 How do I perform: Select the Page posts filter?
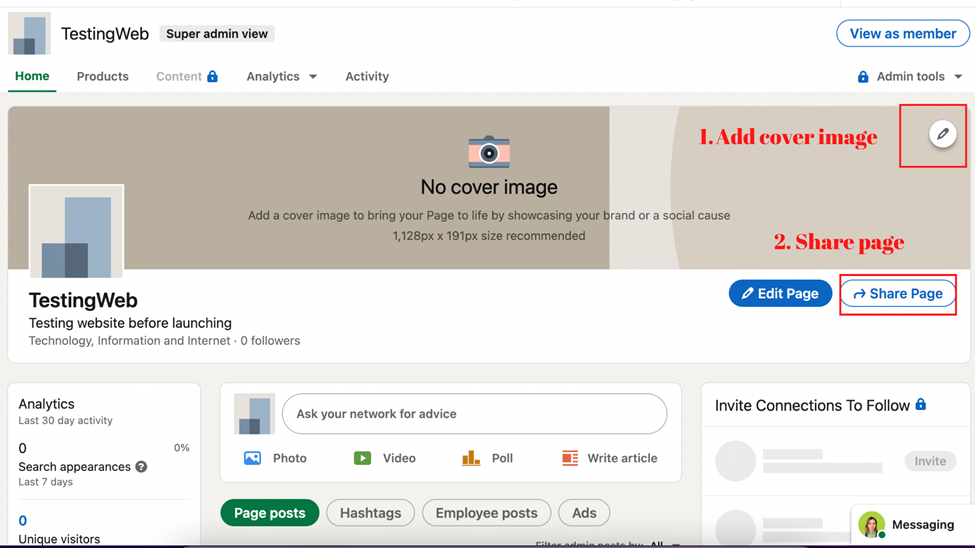tap(270, 513)
